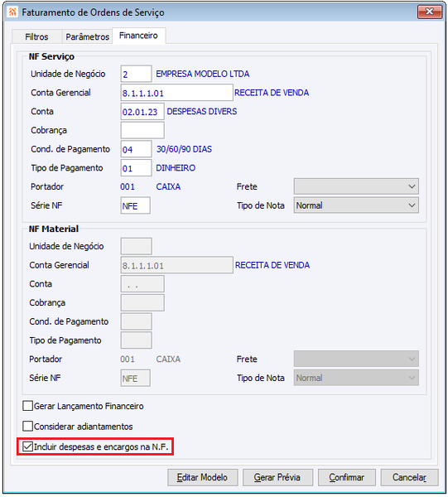This screenshot has height=497, width=448.
Task: Click NF Material Conta Gerencial field
Action: (x=176, y=265)
